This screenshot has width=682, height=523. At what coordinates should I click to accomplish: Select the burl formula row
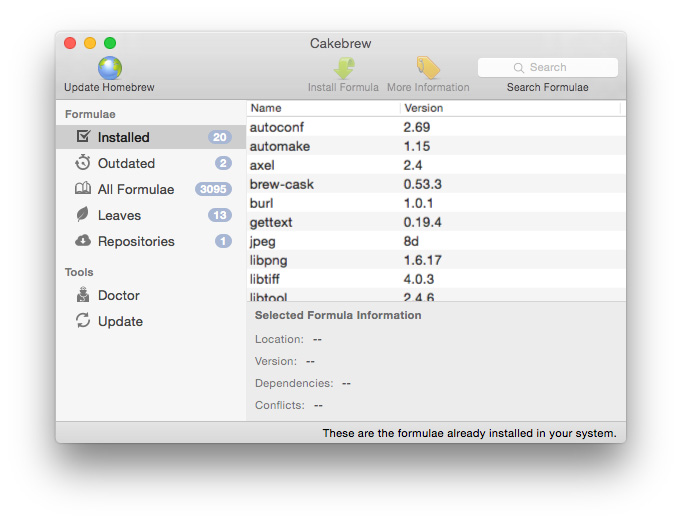pos(436,203)
